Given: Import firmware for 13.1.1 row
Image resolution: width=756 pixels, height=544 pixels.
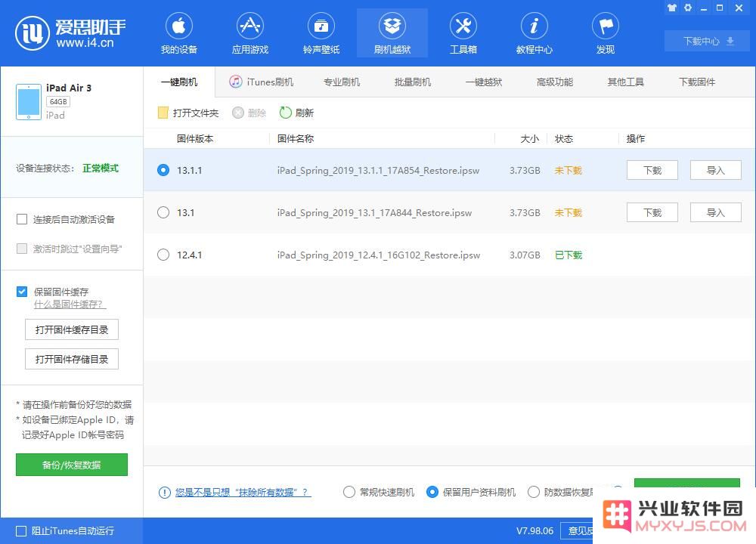Looking at the screenshot, I should (x=715, y=170).
